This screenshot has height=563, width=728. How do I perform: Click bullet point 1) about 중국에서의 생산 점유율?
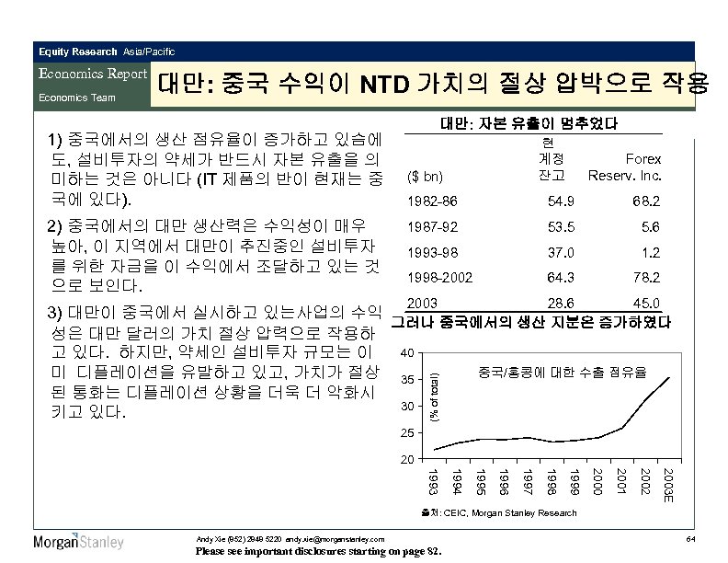(x=215, y=169)
